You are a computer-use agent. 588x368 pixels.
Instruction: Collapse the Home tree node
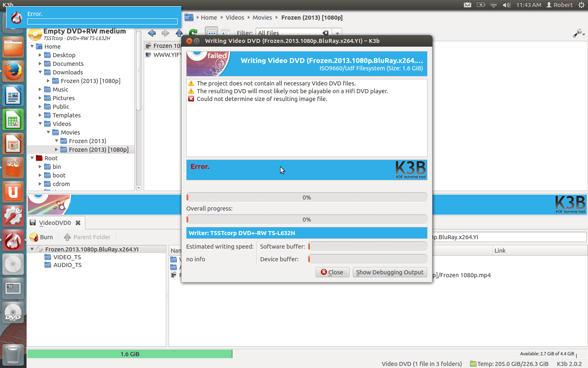[x=32, y=47]
